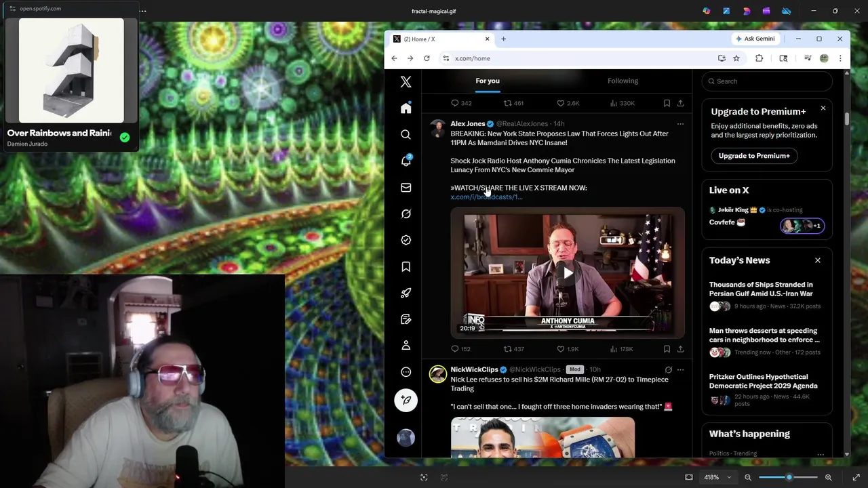Open More circle icon in X sidebar
The height and width of the screenshot is (488, 868).
click(406, 372)
